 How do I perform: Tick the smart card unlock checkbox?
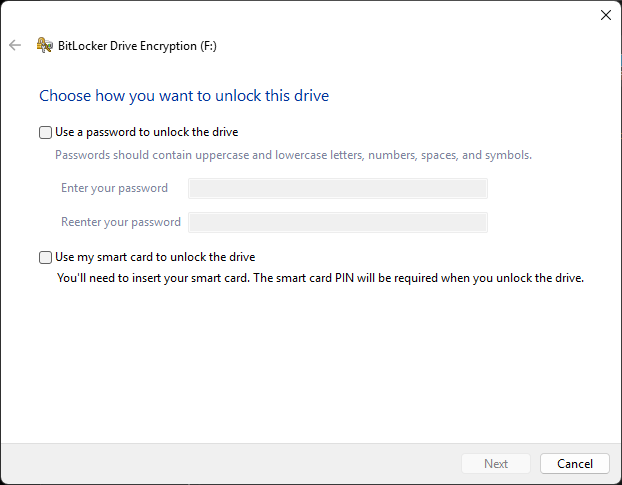(x=45, y=257)
